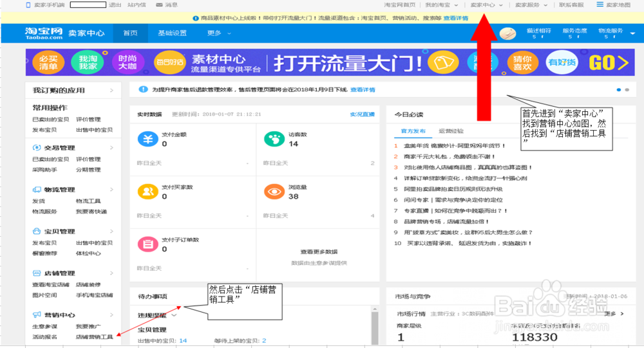This screenshot has width=644, height=348.
Task: Switch to the 首页 tab
Action: [130, 33]
